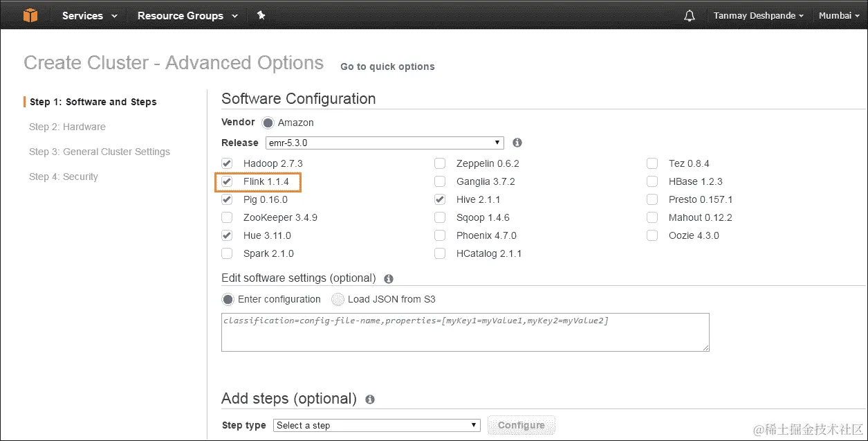Click the AWS home logo icon

29,15
